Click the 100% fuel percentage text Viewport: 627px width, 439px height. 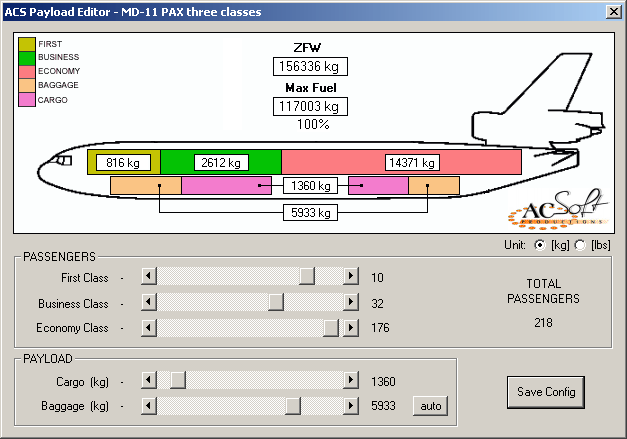pos(313,124)
